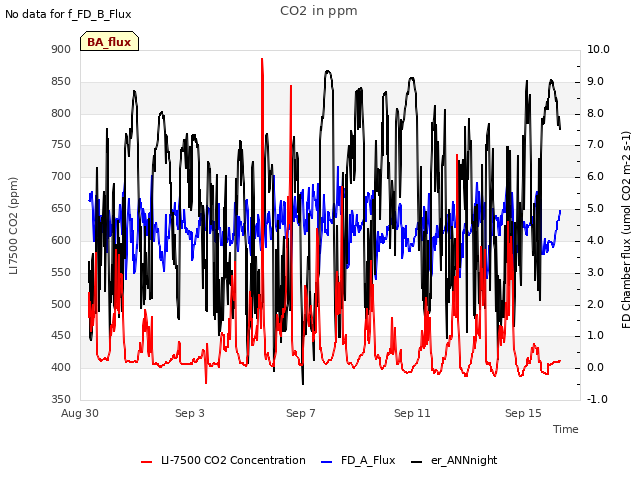Click the 6.0 right axis tick label
Screen dimensions: 640x480
596,176
